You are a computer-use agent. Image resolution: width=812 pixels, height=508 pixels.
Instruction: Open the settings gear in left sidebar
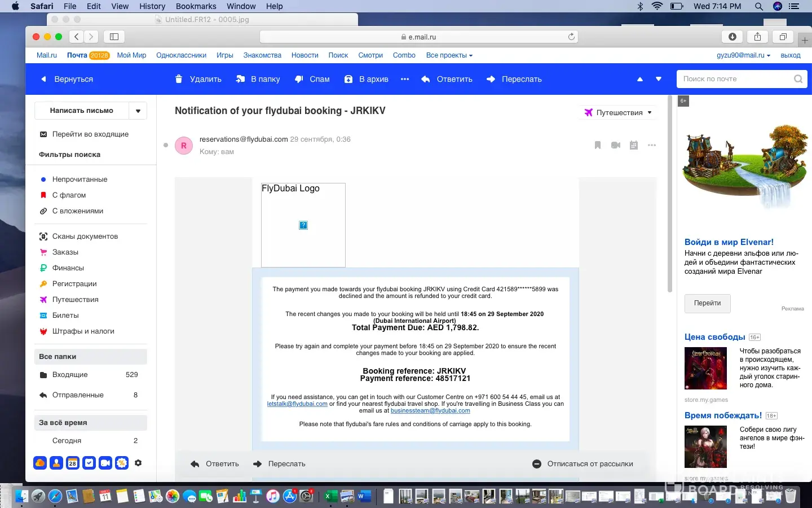[138, 463]
